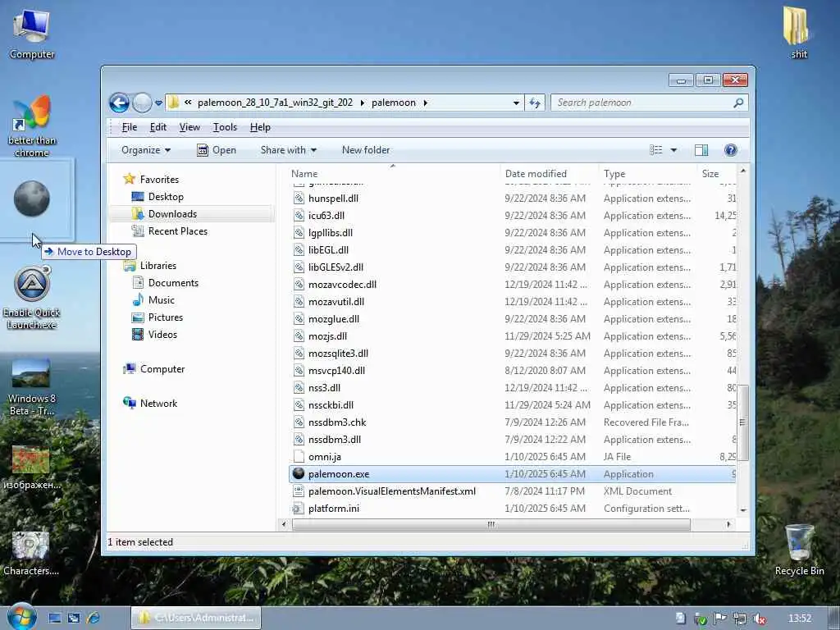The height and width of the screenshot is (630, 840).
Task: Click the scroll-down arrow of file list
Action: pos(743,510)
